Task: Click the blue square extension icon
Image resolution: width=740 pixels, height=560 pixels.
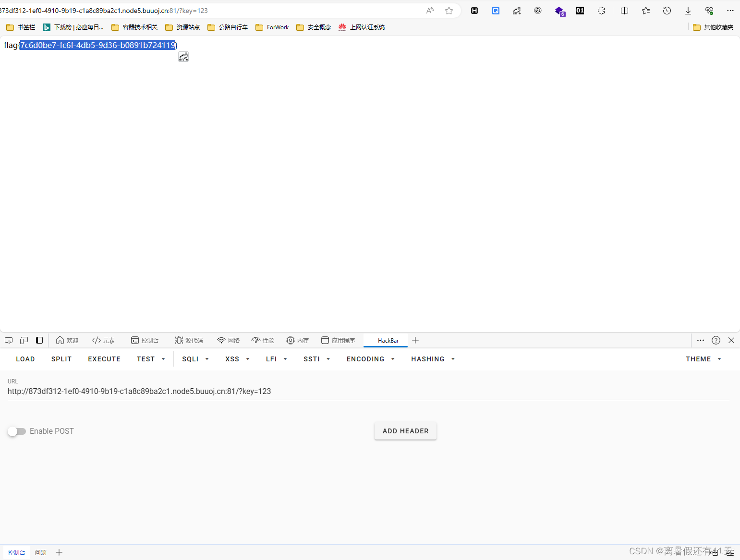Action: tap(496, 11)
